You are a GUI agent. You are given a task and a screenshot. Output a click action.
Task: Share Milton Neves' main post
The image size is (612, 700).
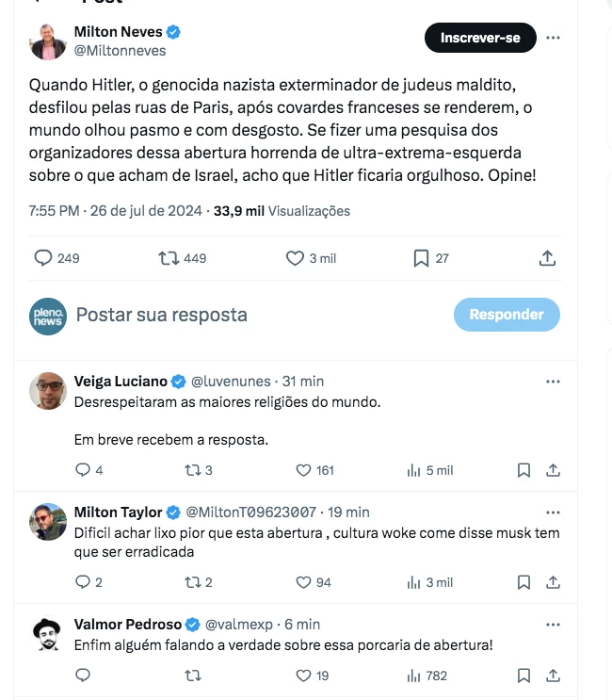[547, 258]
